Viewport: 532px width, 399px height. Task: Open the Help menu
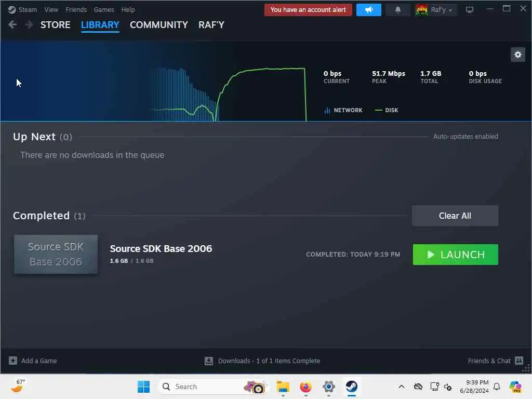click(128, 9)
